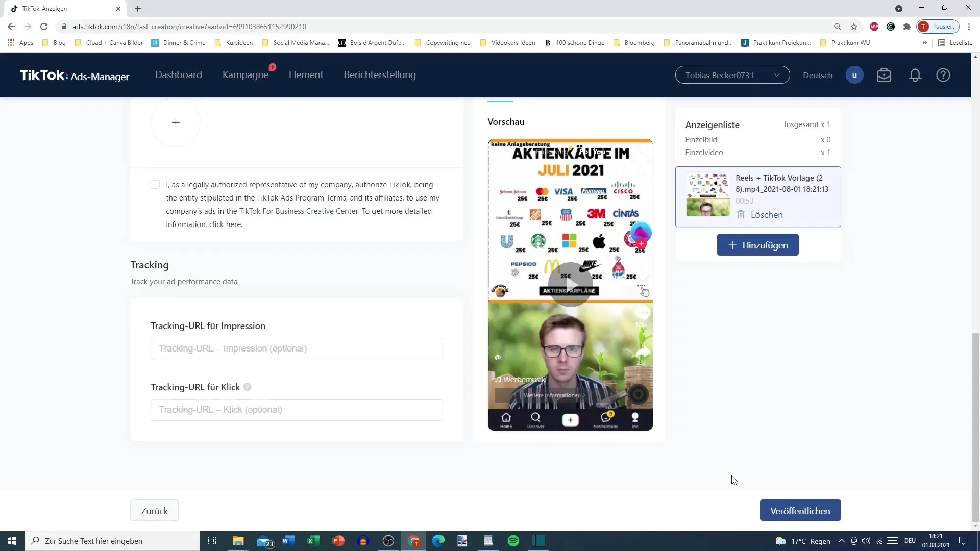Click the browser address bar URL

189,27
